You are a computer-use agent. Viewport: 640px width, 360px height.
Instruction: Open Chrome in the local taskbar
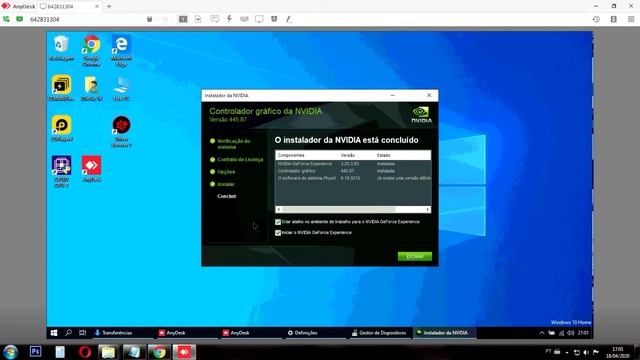(x=159, y=352)
